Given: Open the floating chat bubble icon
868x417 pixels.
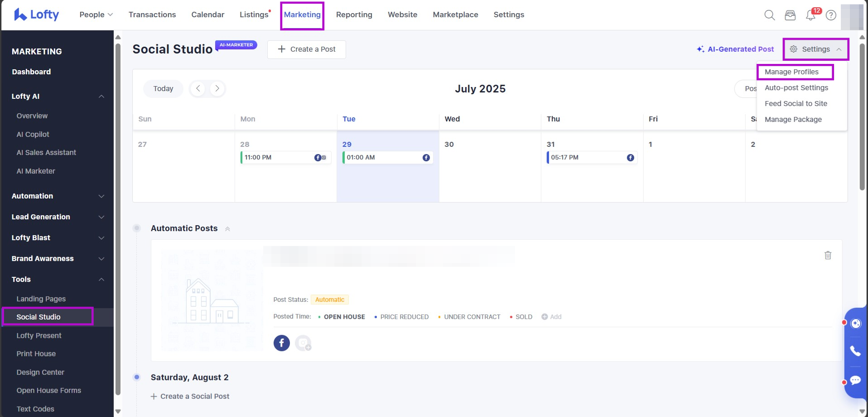Looking at the screenshot, I should 855,380.
